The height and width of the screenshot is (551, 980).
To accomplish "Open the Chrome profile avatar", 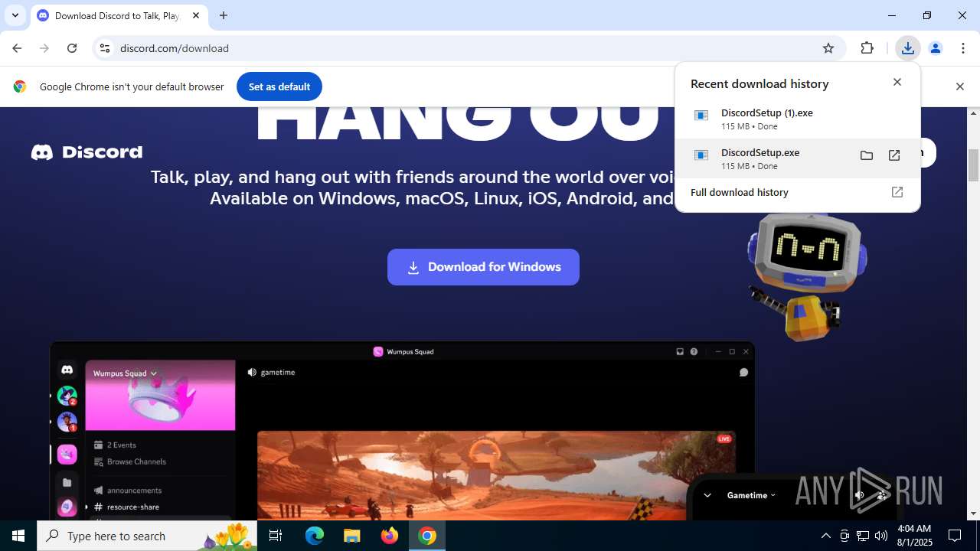I will pos(935,48).
